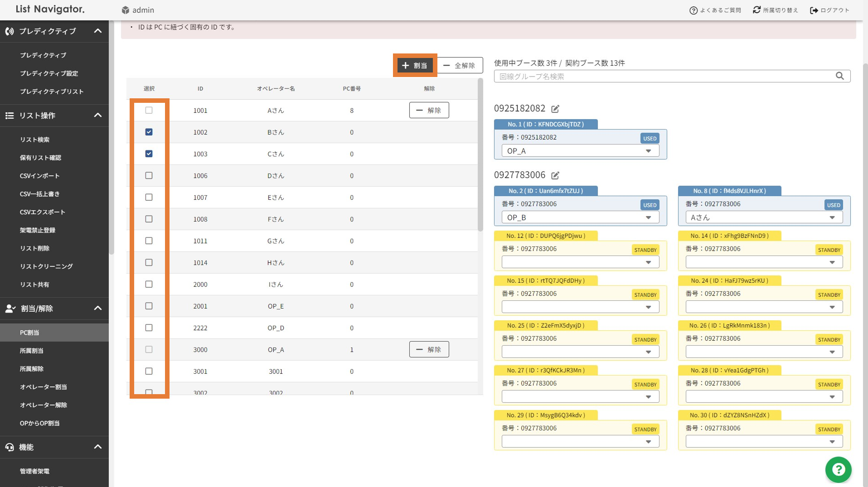Screen dimensions: 868x487
Task: Uncheck the checkbox for ID 1003
Action: pyautogui.click(x=149, y=154)
